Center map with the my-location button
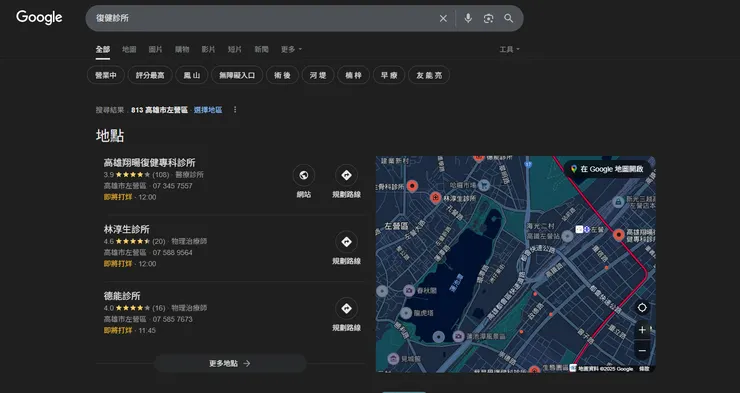The image size is (740, 393). 642,308
